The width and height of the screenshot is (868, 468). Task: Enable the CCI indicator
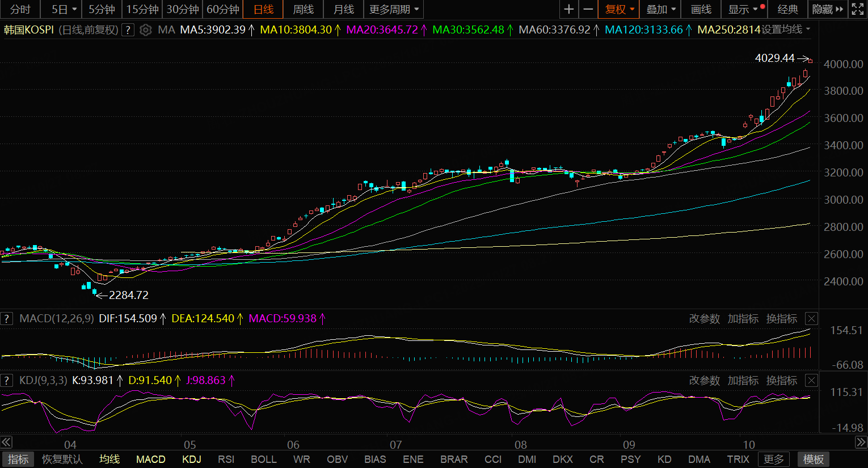(x=493, y=459)
